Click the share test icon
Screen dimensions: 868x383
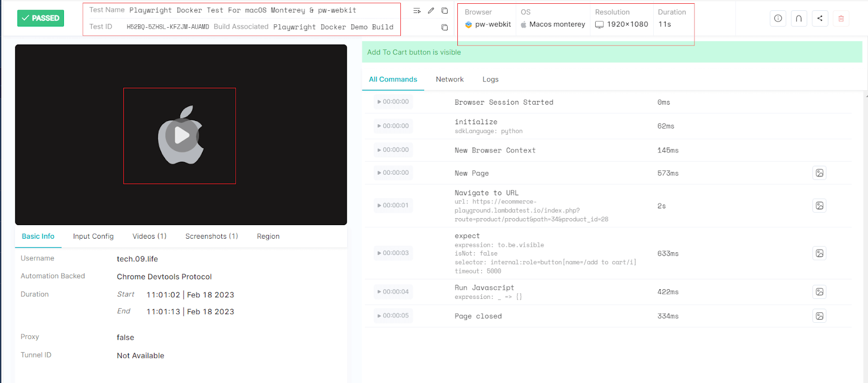pyautogui.click(x=820, y=18)
